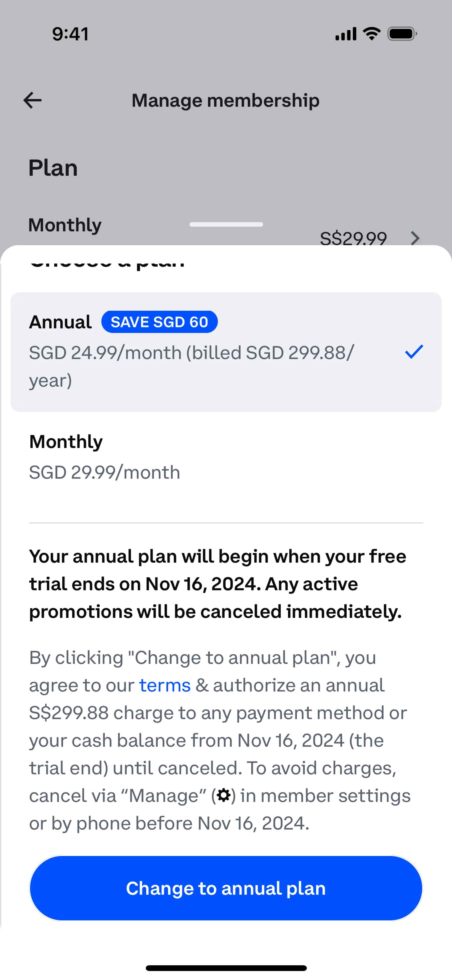Tap the S$29.99 price in the plan row

point(353,238)
